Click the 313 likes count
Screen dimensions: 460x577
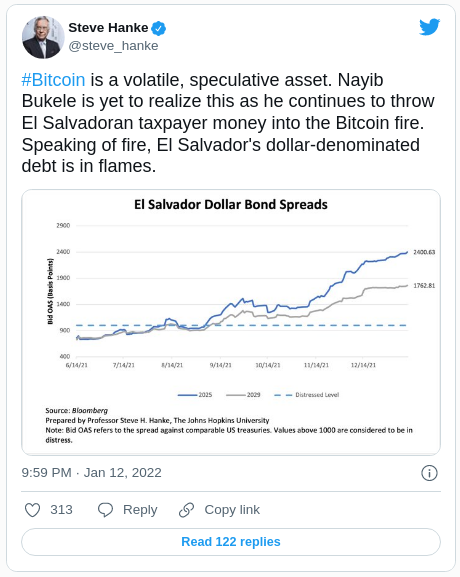[x=61, y=510]
